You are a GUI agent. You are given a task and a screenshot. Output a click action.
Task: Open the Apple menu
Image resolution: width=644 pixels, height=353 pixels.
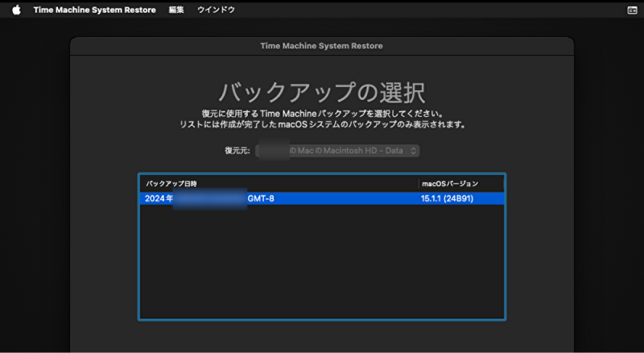[x=16, y=10]
